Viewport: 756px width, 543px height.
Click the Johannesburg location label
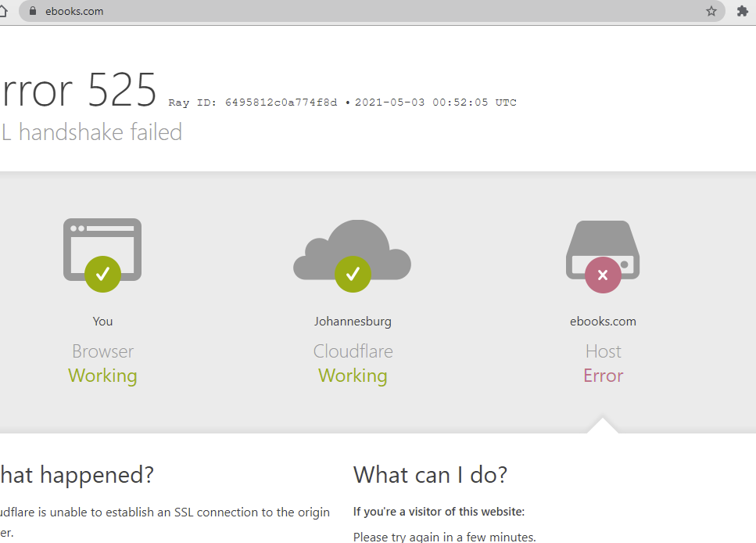[353, 322]
